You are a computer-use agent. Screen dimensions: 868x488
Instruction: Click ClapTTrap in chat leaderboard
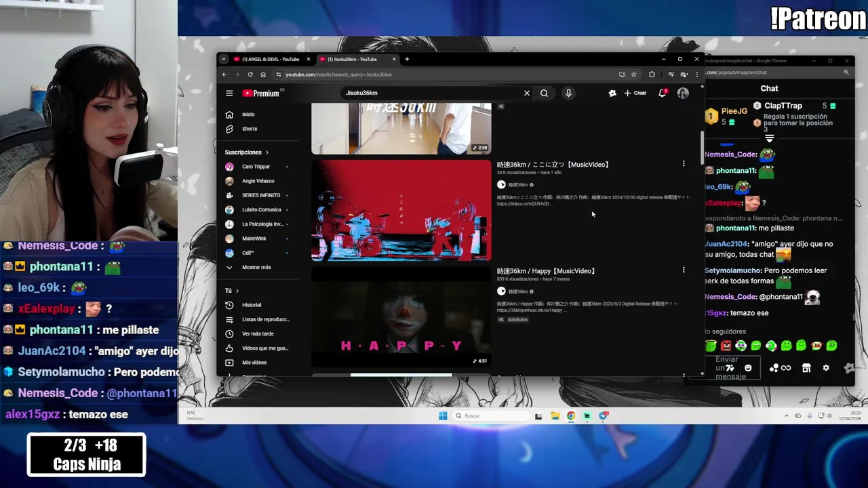click(x=783, y=106)
